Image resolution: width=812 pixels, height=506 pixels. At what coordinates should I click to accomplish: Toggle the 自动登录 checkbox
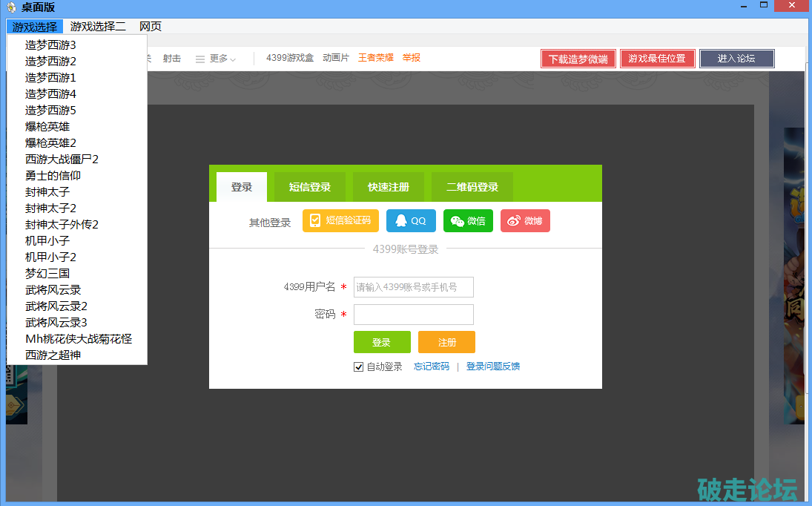click(x=359, y=367)
